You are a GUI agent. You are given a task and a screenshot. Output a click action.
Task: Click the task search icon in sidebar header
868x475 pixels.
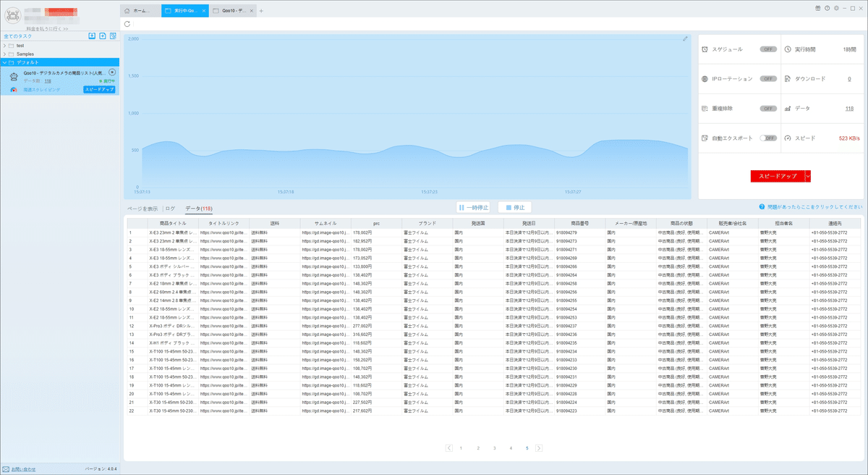(x=113, y=35)
